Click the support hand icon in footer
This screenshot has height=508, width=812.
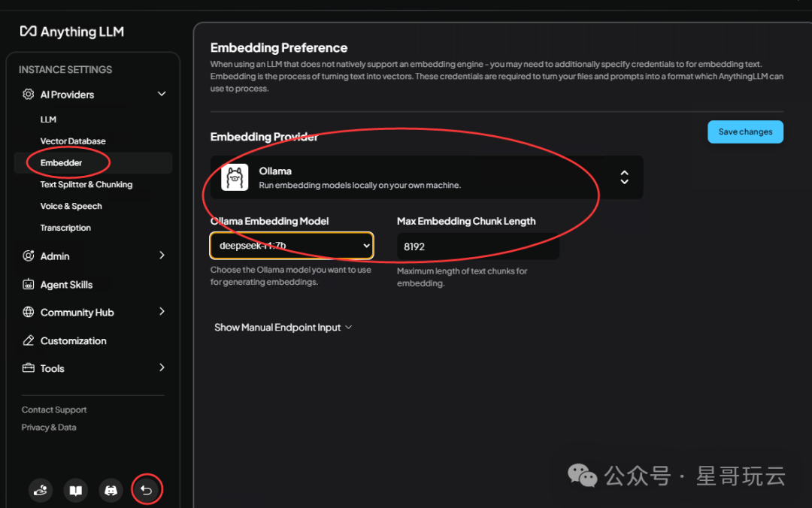click(41, 490)
